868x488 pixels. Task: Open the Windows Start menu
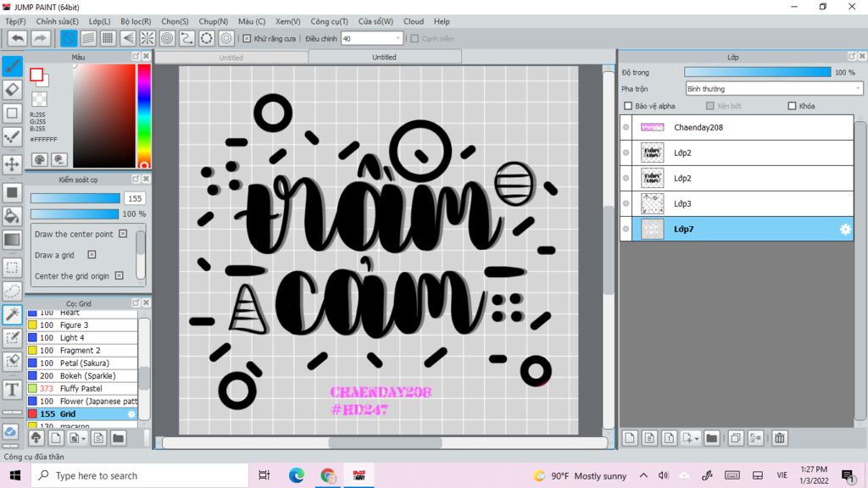point(15,475)
